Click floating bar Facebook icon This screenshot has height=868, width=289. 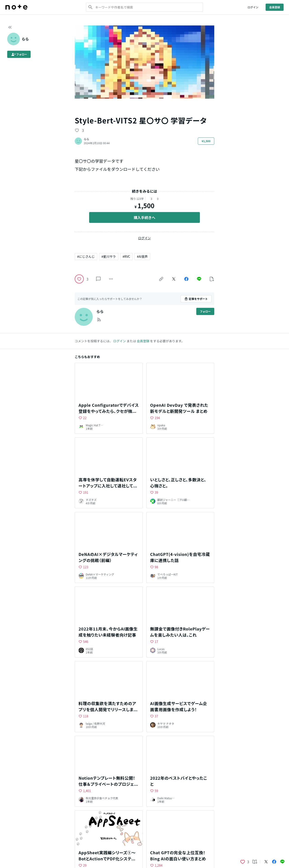click(274, 862)
